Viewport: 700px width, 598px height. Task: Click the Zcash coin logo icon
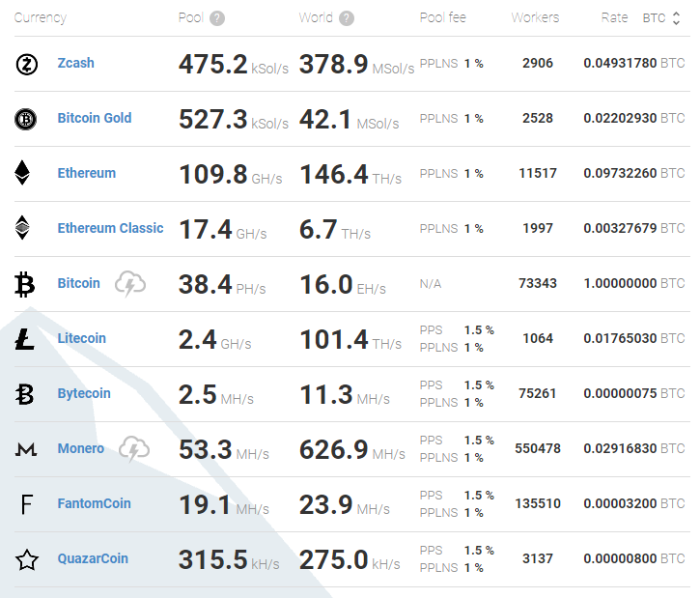(x=26, y=65)
